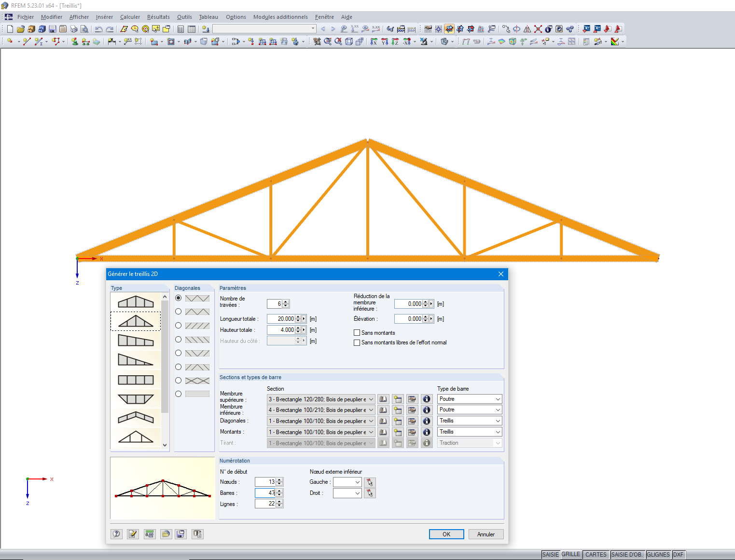Select the first diagonals pattern radio button
735x560 pixels.
(179, 298)
